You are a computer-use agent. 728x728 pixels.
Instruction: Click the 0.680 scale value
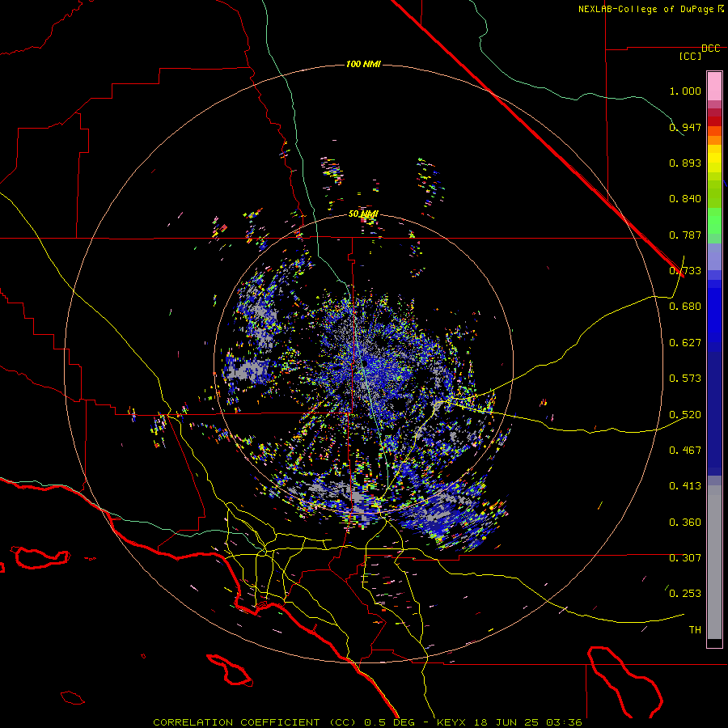[x=685, y=307]
